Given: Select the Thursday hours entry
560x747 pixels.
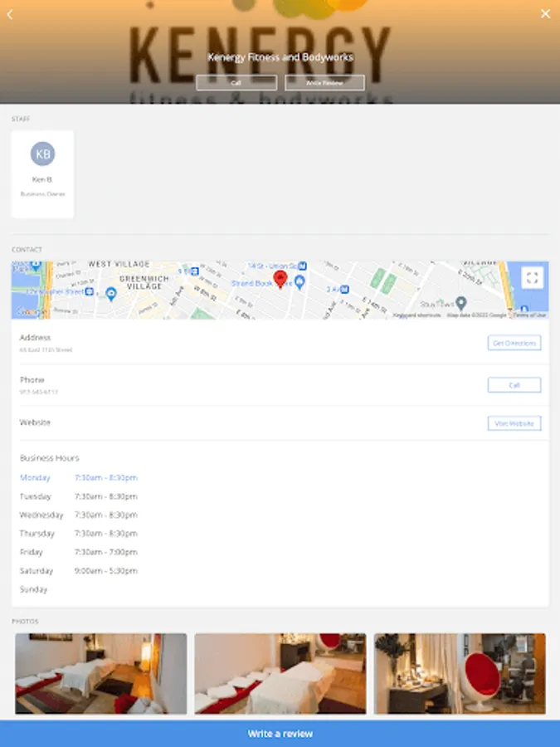Looking at the screenshot, I should (x=79, y=534).
